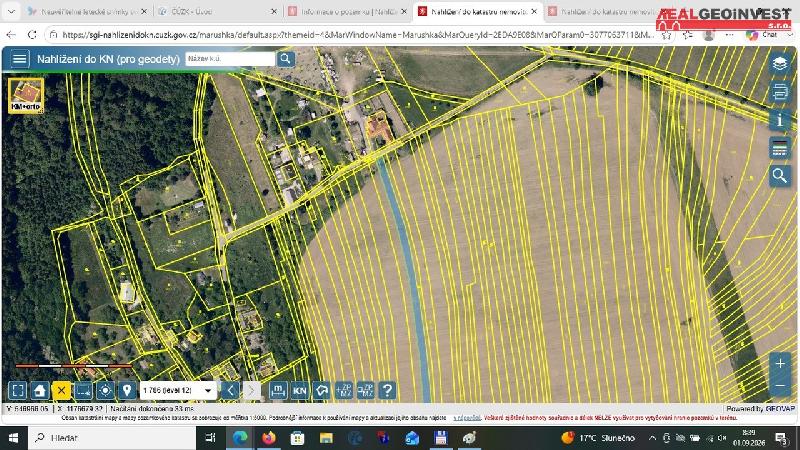
Task: Click the KM+orto basemap thumbnail
Action: click(x=26, y=95)
